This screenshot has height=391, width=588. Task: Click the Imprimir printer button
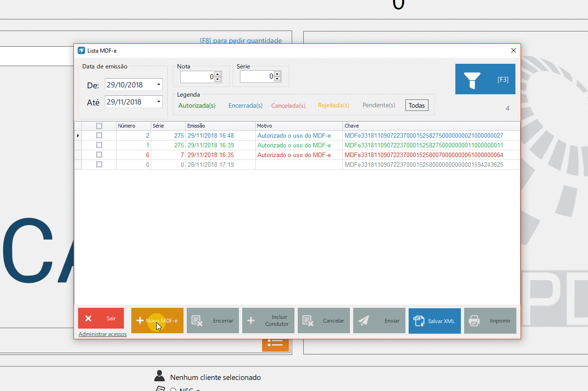490,320
